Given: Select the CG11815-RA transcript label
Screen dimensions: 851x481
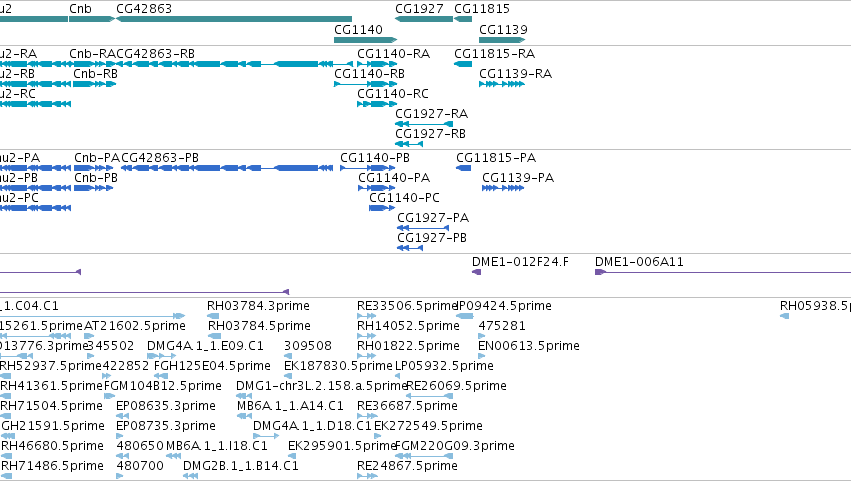Looking at the screenshot, I should pos(494,54).
